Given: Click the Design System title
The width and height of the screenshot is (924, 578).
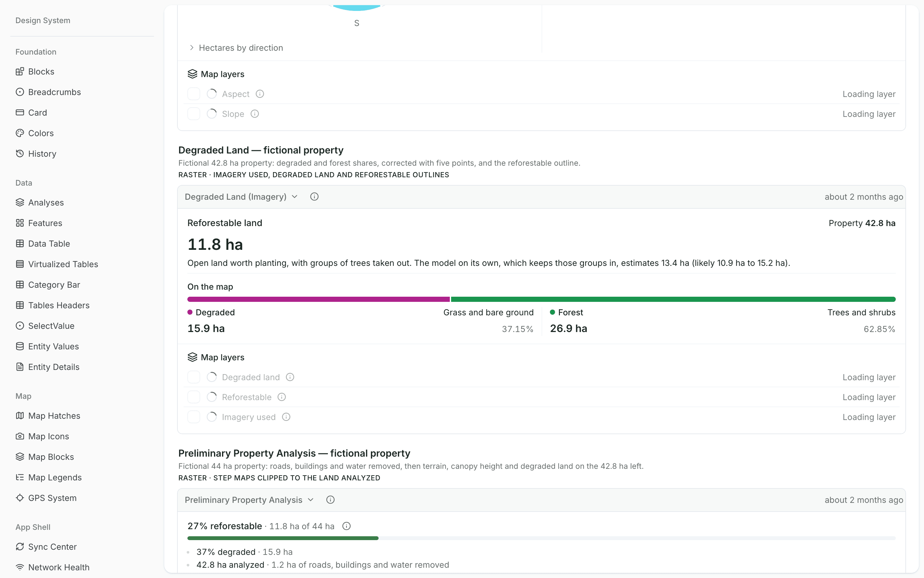Looking at the screenshot, I should (x=43, y=20).
